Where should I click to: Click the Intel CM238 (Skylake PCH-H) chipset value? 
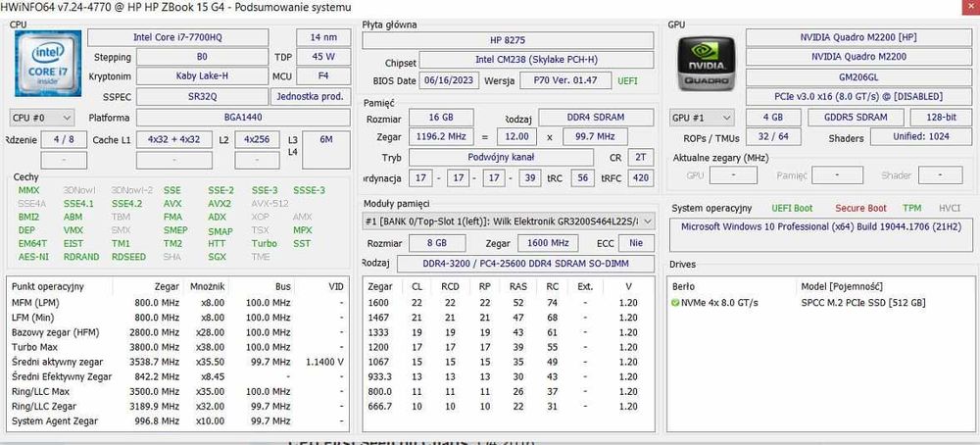536,60
